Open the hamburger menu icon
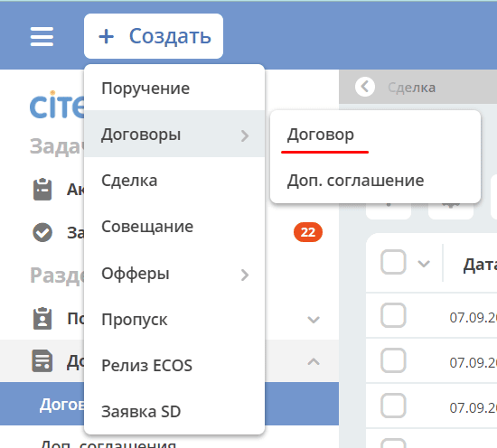Viewport: 497px width, 448px height. 42,36
